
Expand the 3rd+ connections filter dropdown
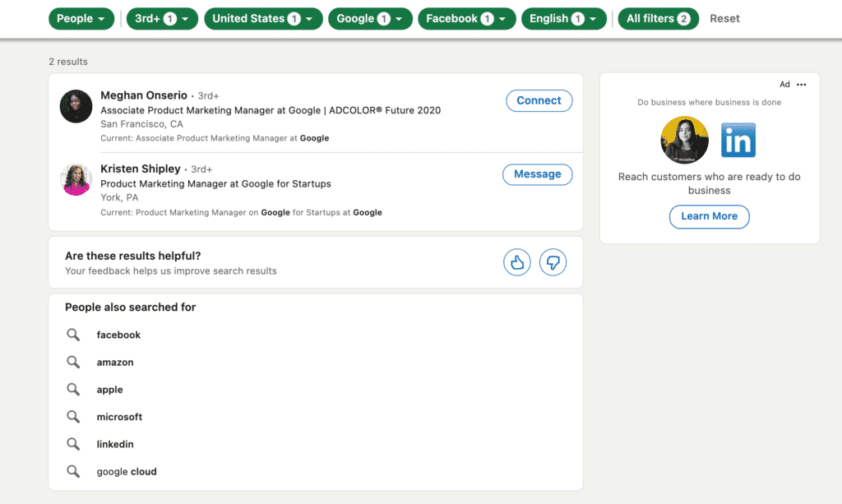pyautogui.click(x=162, y=19)
